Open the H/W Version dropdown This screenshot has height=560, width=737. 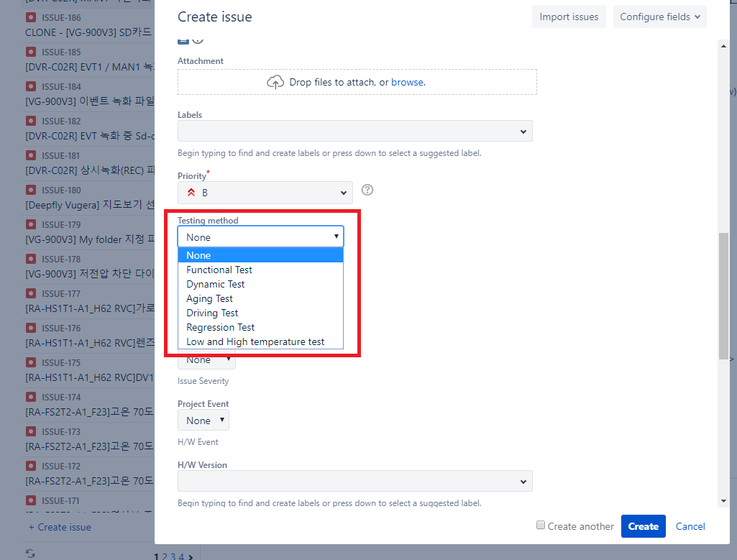click(x=354, y=480)
